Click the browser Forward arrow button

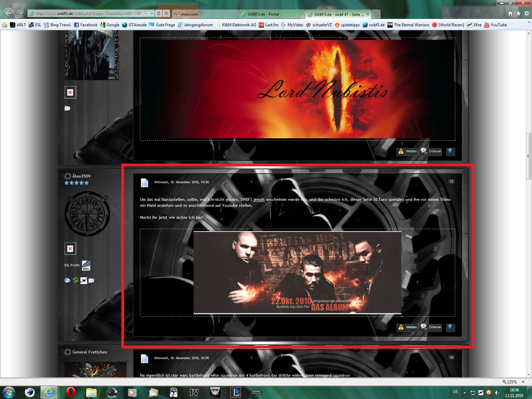[20, 13]
